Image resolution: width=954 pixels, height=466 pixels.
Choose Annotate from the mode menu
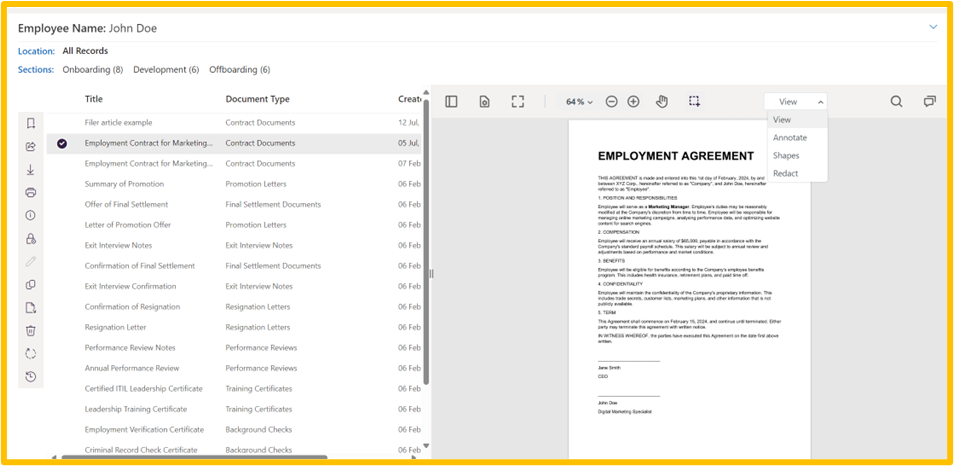[x=789, y=138]
